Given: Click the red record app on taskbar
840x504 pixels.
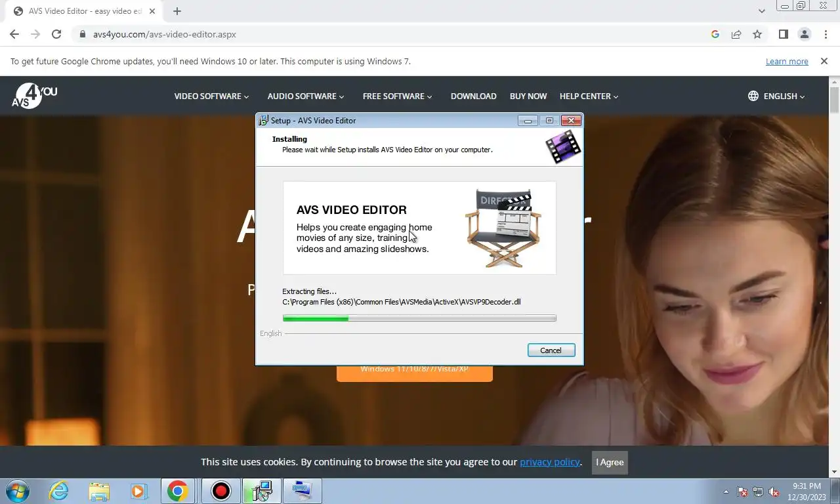Looking at the screenshot, I should 221,491.
